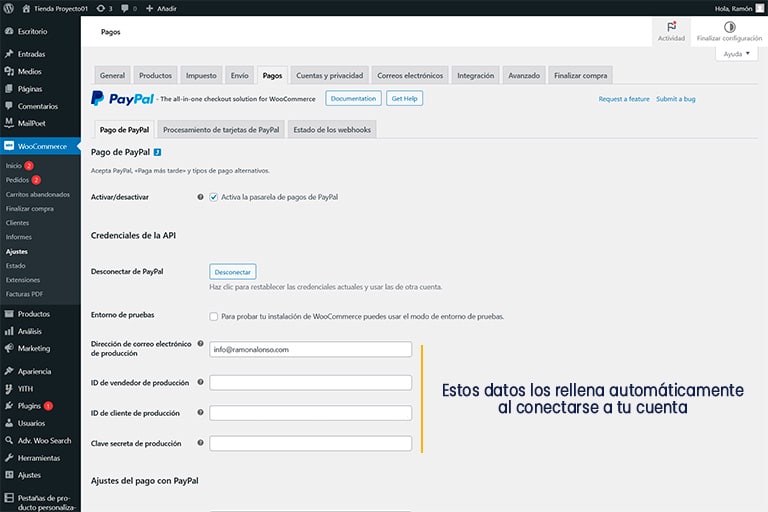Open Request a feature link

(624, 99)
